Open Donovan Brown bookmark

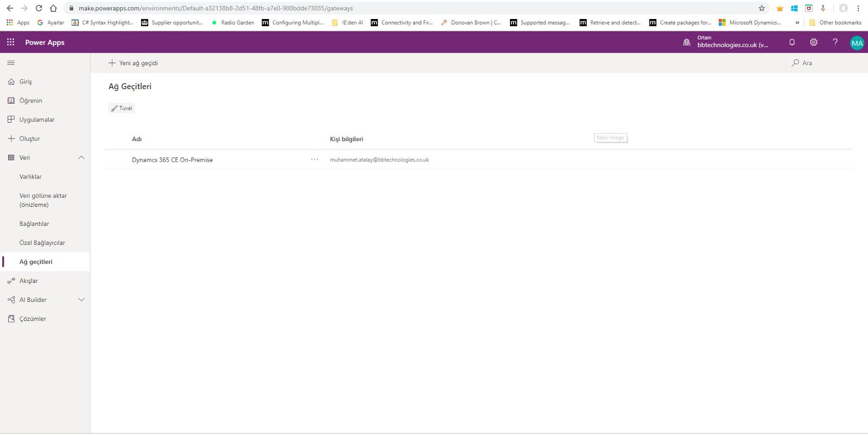pyautogui.click(x=471, y=23)
